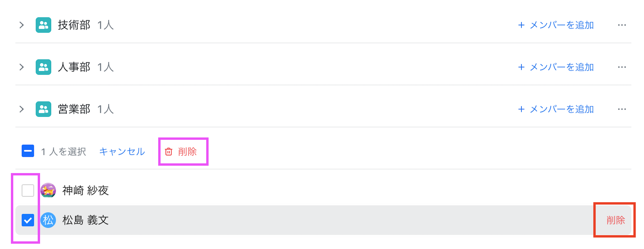Toggle the select-all checkbox beside 1人を選択
This screenshot has width=644, height=249.
pos(28,151)
